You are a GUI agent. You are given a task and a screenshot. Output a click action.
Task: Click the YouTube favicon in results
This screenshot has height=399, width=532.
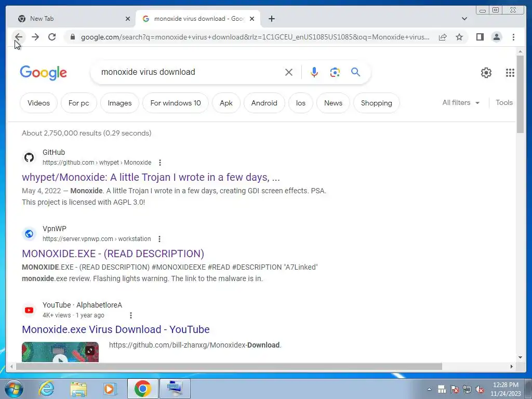pyautogui.click(x=29, y=310)
